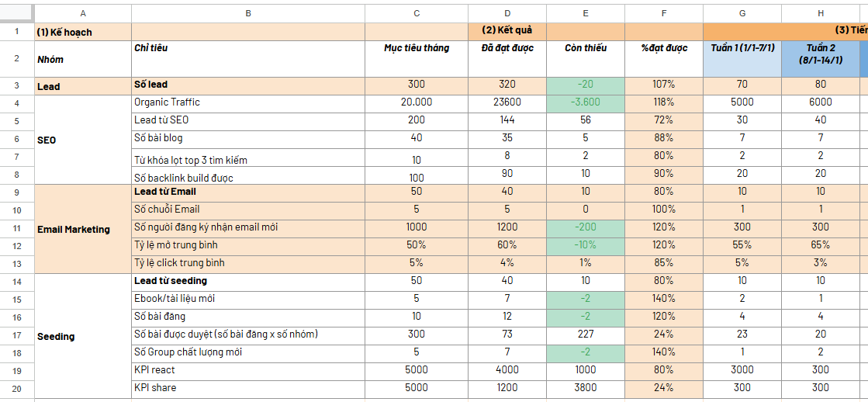Select the "Tuần 2 (8/1-14/1)" header cell
868x402 pixels.
point(820,54)
